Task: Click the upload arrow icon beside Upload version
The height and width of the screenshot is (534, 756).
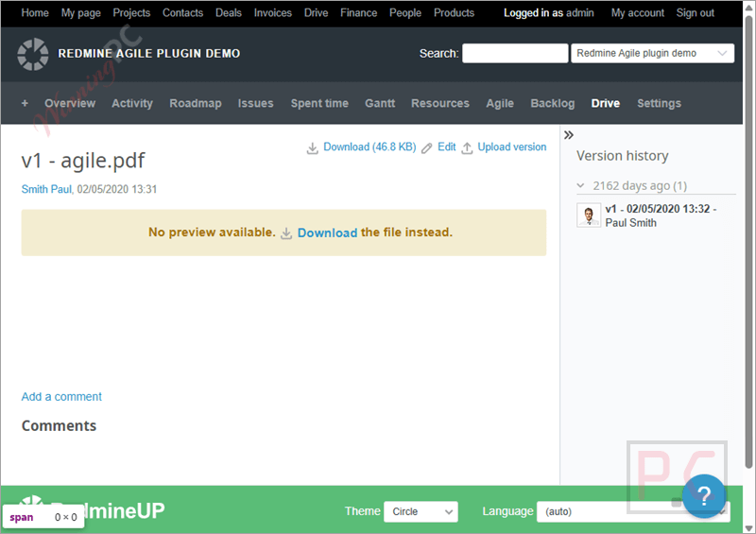Action: click(x=467, y=148)
